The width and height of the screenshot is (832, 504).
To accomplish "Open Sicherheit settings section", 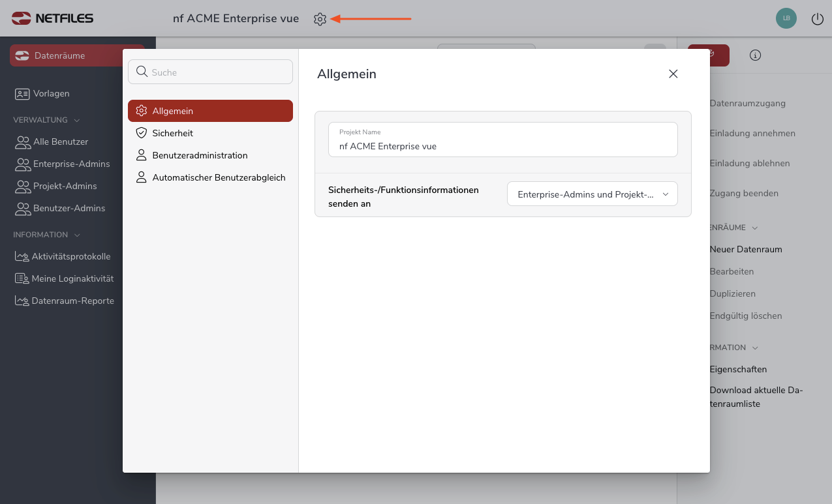I will click(172, 133).
